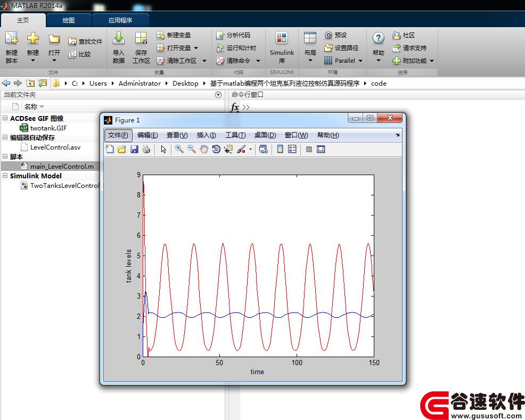
Task: Insert a colorbar from the Figure 1 toolbar
Action: tap(280, 149)
